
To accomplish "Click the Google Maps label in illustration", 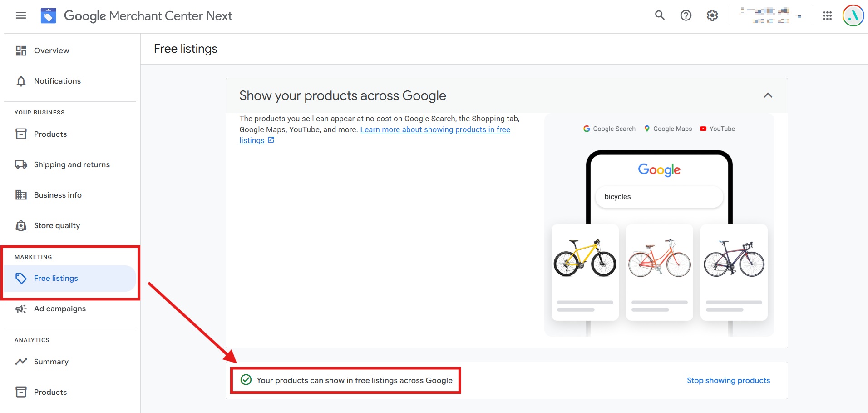I will click(668, 129).
